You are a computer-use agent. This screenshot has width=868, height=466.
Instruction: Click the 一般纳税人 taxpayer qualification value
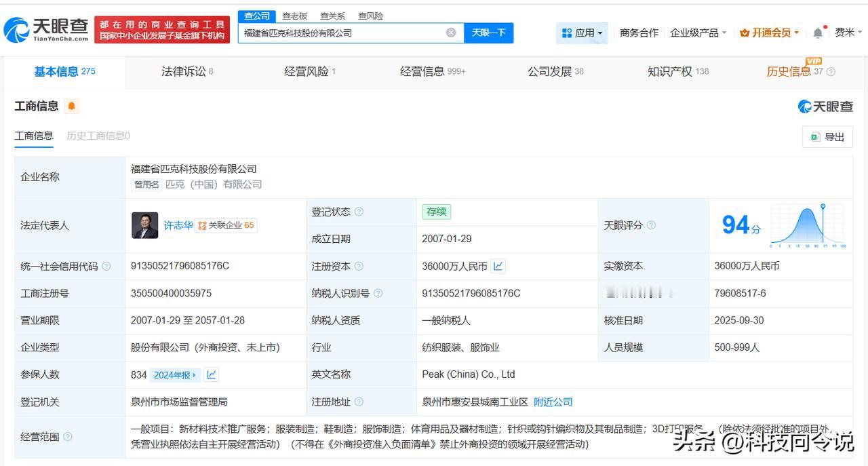[446, 320]
